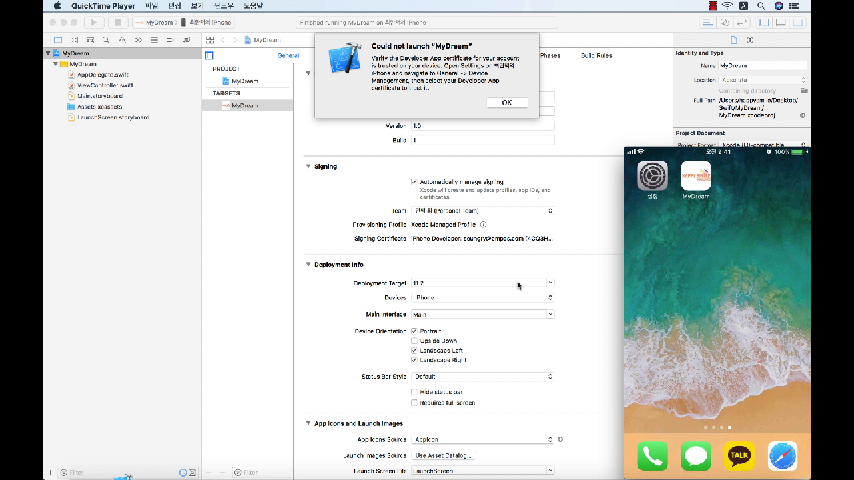
Task: Open the project navigator folder icon
Action: pos(58,40)
